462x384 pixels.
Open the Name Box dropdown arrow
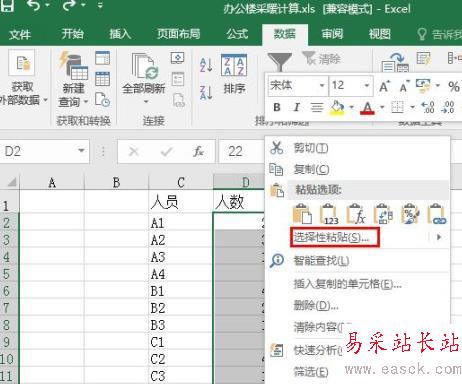click(x=81, y=151)
